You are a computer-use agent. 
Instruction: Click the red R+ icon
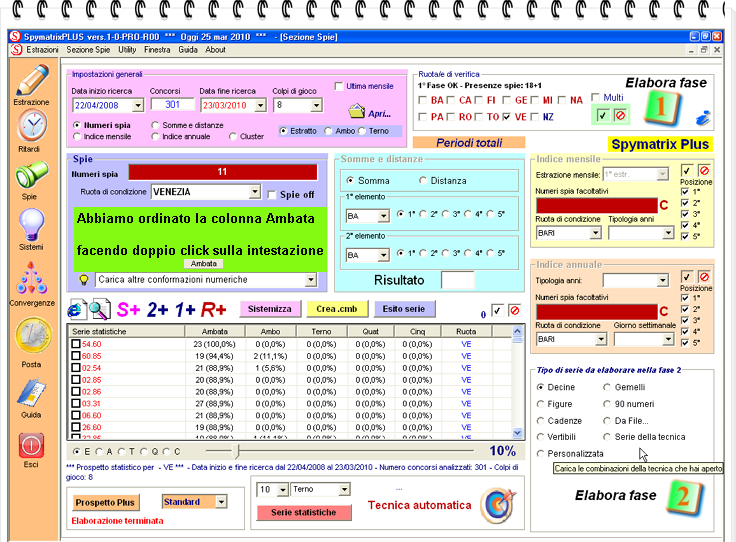coord(214,310)
